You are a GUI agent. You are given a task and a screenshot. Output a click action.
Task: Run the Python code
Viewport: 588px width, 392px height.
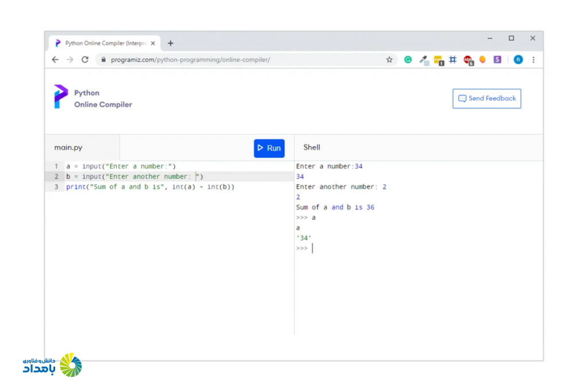pyautogui.click(x=269, y=149)
